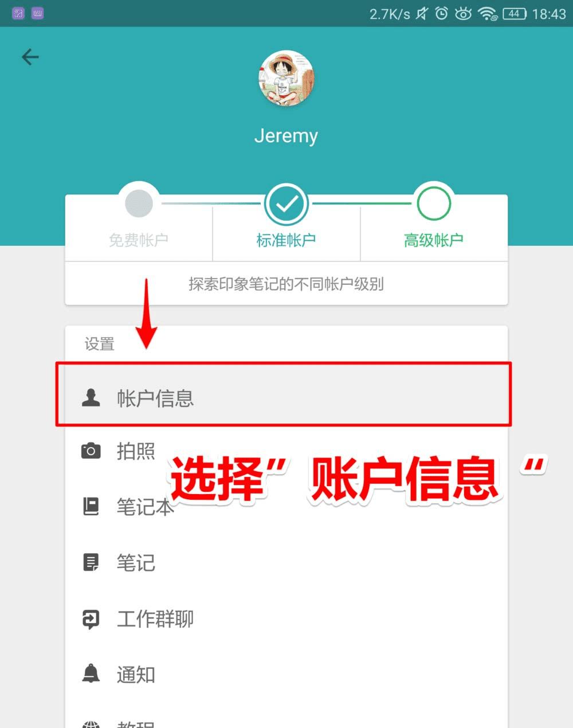Viewport: 573px width, 728px height.
Task: Tap the 标准帐户 label
Action: click(286, 240)
